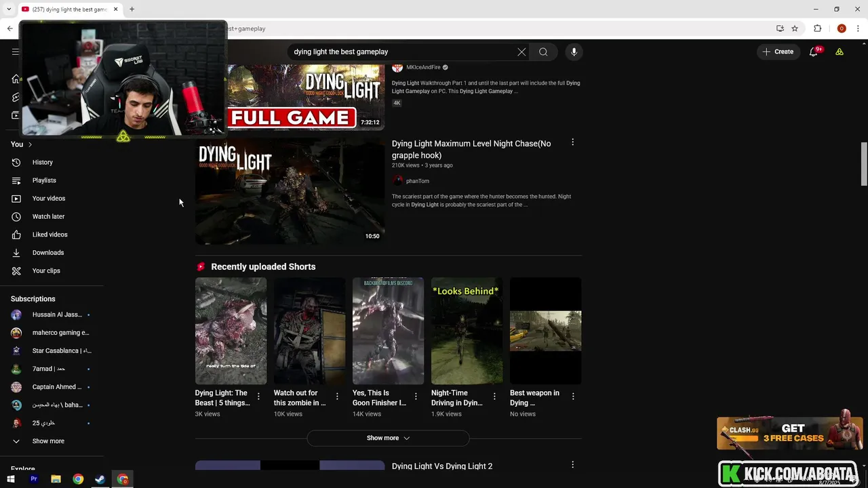Open Steam from the taskbar
This screenshot has height=488, width=868.
point(100,479)
